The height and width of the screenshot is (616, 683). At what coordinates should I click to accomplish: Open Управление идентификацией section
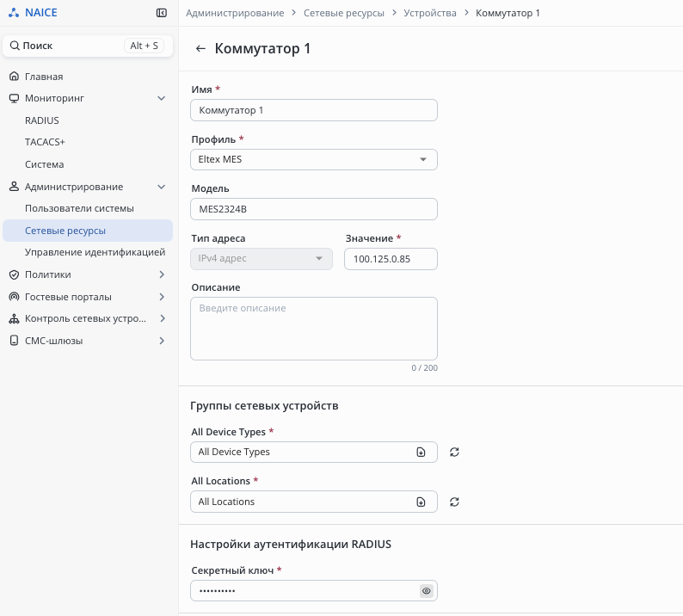(x=95, y=252)
